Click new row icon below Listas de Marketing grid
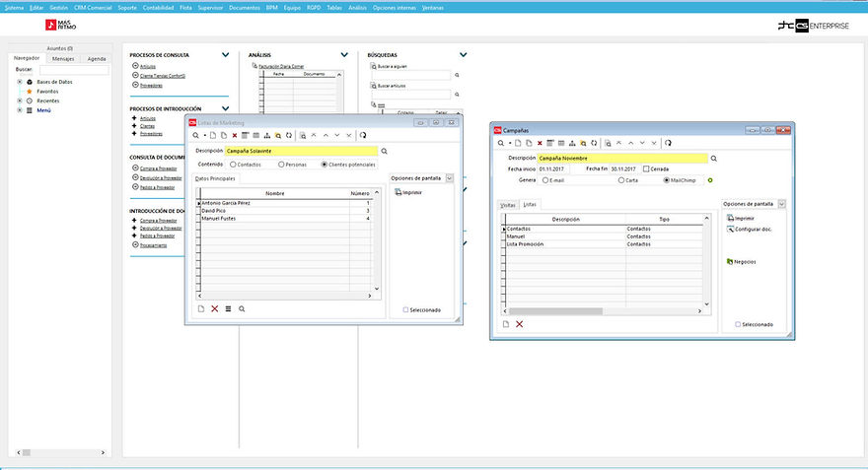This screenshot has width=868, height=470. pos(201,309)
